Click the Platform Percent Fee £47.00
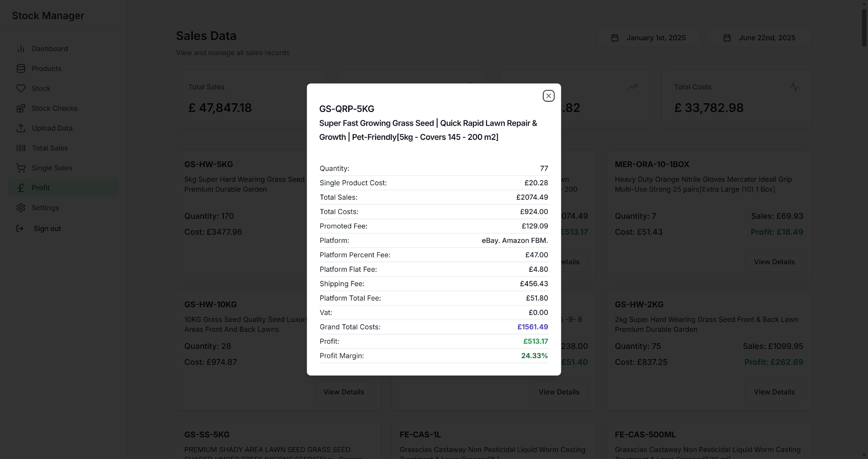Viewport: 868px width, 459px height. [x=537, y=255]
